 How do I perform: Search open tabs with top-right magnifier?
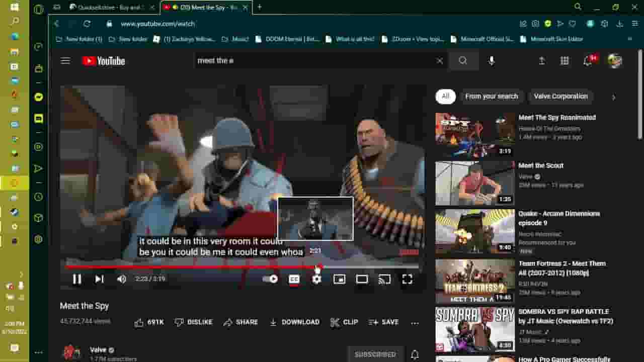[578, 7]
